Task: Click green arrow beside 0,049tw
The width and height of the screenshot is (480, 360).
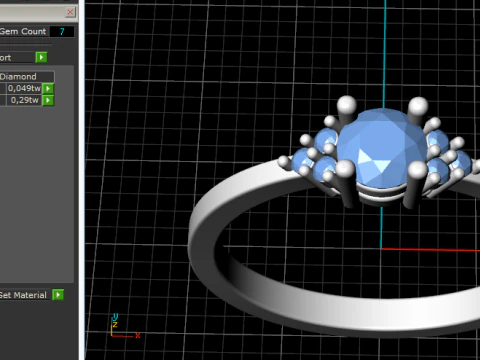Action: pyautogui.click(x=48, y=88)
